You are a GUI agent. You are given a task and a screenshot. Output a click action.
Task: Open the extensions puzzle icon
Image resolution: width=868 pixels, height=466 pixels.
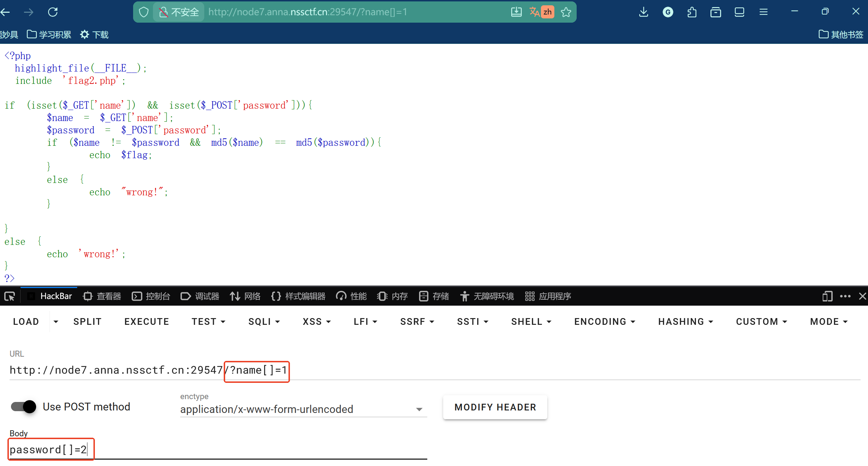692,12
